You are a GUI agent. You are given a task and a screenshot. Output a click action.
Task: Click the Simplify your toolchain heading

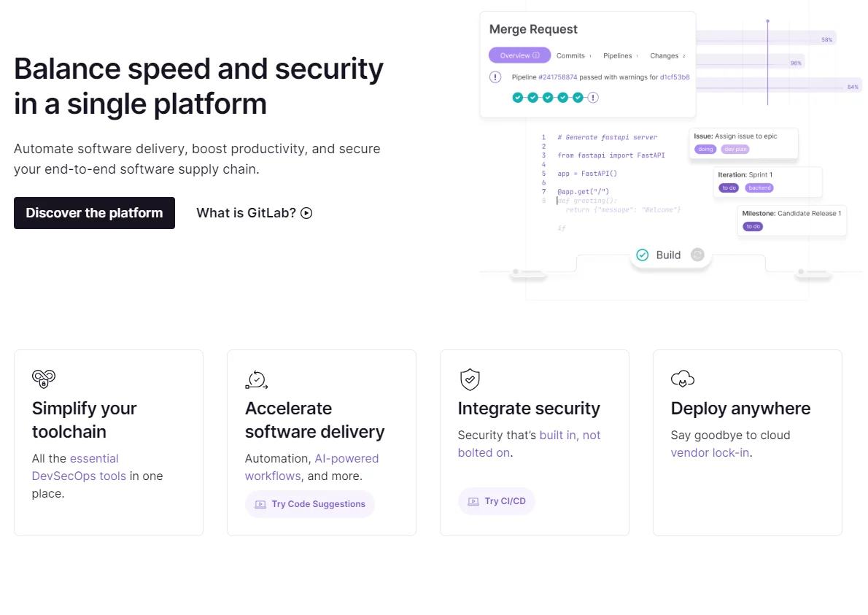pos(84,420)
